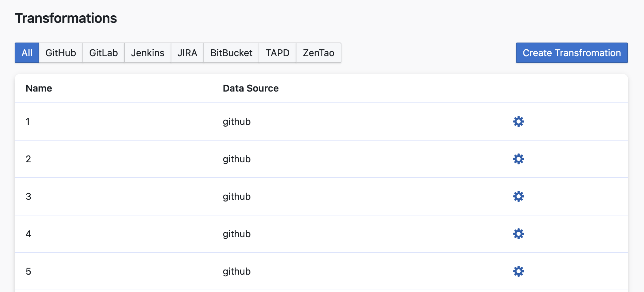
Task: Open settings gear for transformation 5
Action: (518, 271)
